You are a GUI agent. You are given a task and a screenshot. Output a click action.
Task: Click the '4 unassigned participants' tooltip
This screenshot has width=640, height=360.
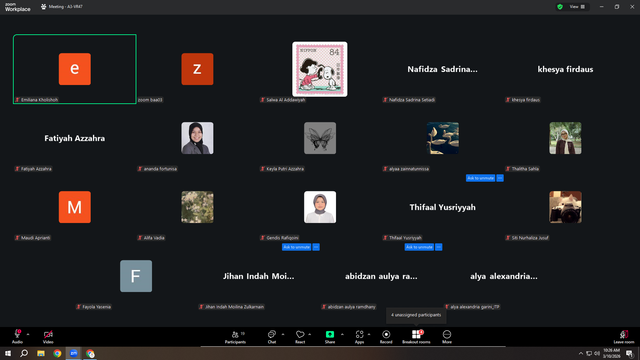point(416,315)
